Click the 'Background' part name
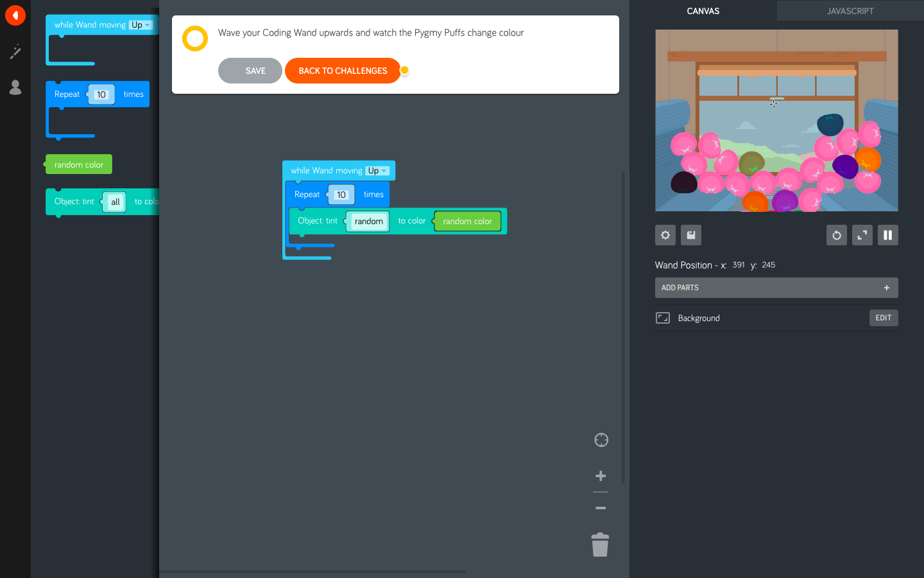The height and width of the screenshot is (578, 924). tap(699, 319)
